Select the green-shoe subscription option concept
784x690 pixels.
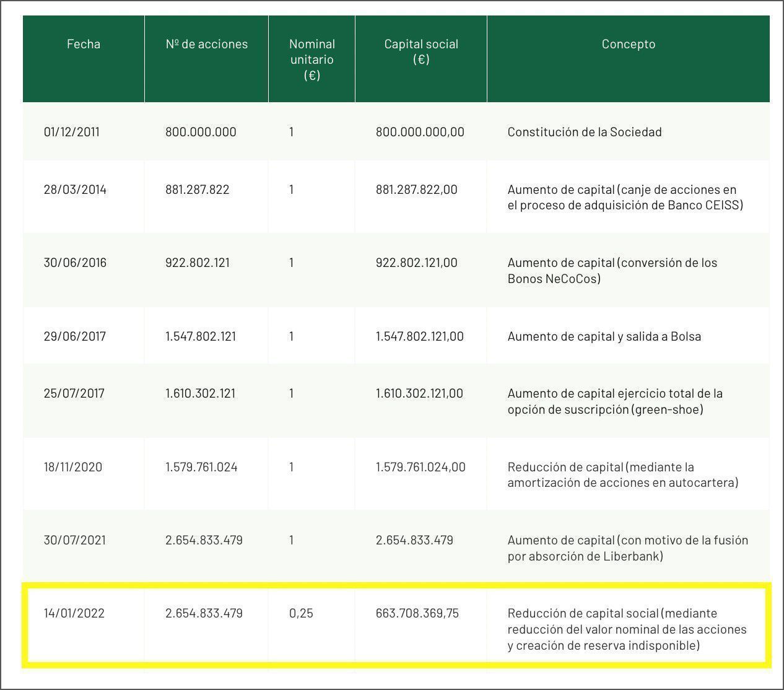pyautogui.click(x=614, y=401)
